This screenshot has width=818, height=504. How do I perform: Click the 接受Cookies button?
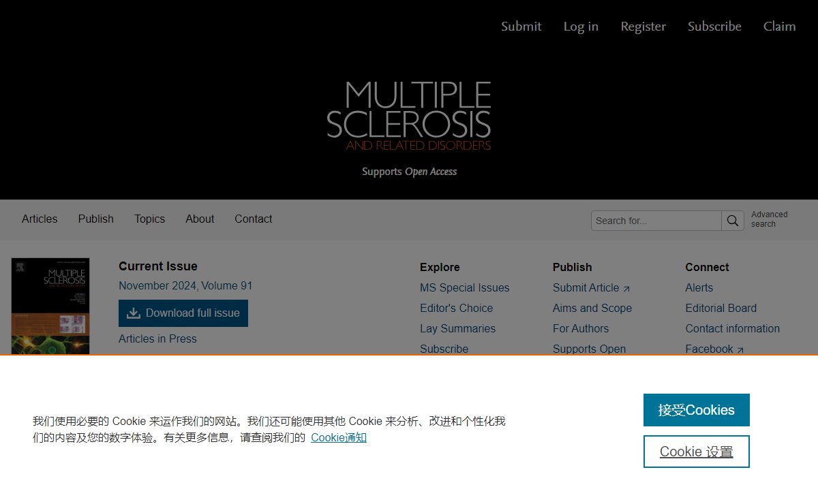tap(697, 410)
